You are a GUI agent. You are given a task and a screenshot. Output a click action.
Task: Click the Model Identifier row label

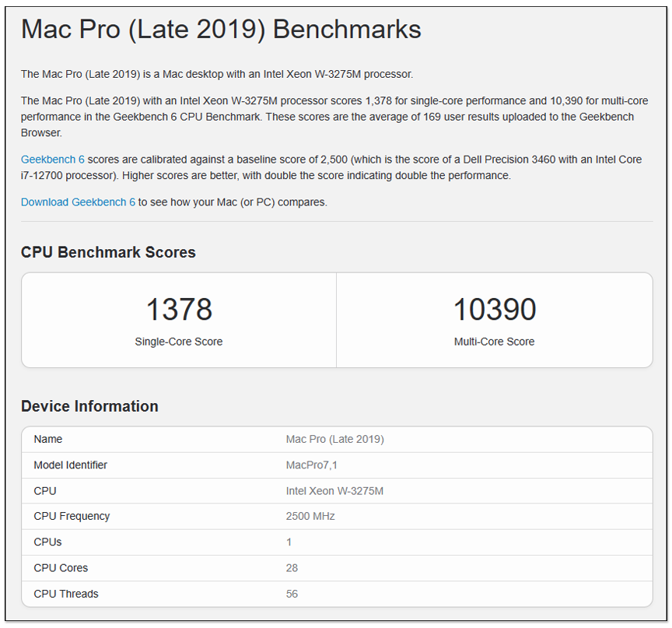tap(71, 465)
